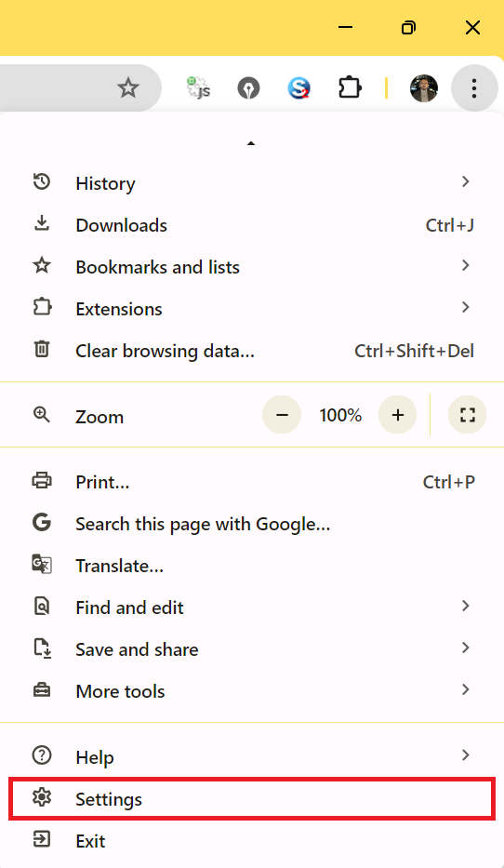
Task: Click the trash can icon for clearing data
Action: pos(42,349)
